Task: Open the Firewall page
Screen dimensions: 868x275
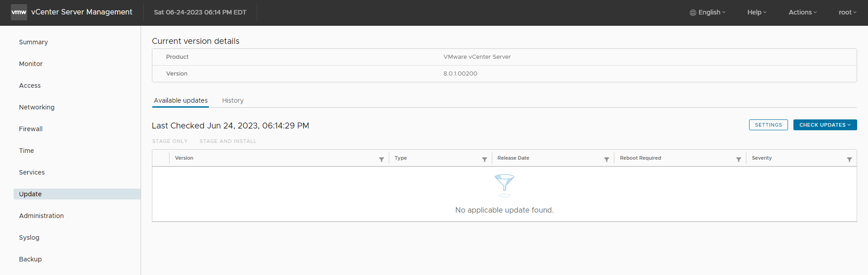Action: 31,129
